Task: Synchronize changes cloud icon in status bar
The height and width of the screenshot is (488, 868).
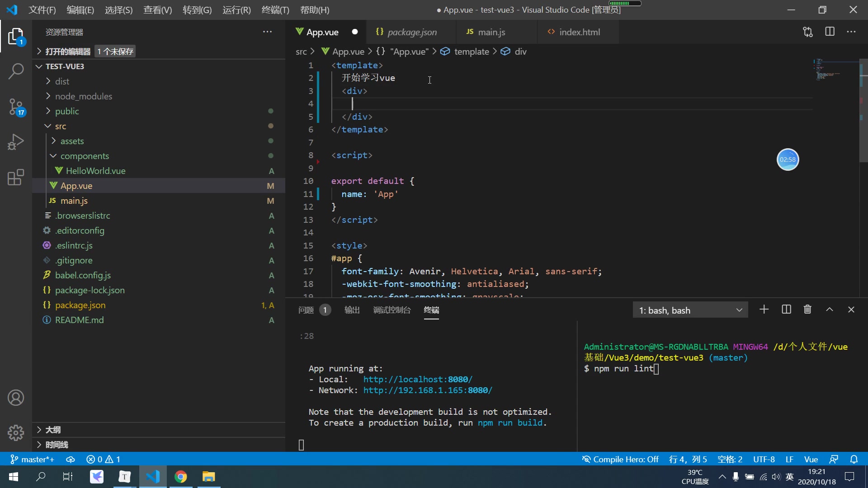Action: (71, 459)
